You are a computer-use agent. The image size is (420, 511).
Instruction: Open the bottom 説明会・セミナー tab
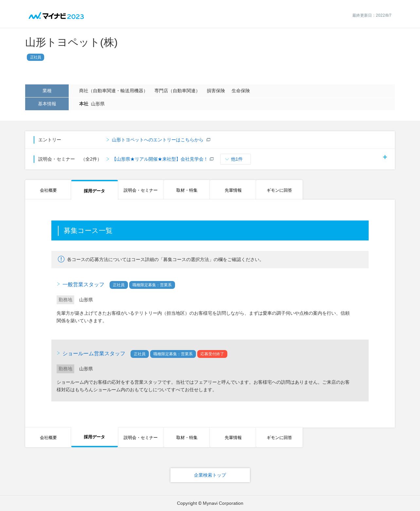click(x=141, y=437)
